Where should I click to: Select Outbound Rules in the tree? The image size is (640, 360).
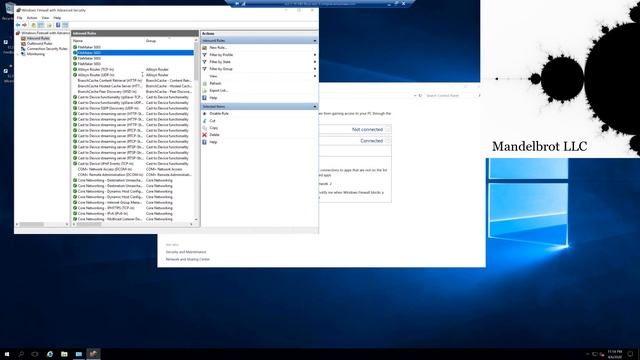[x=39, y=44]
